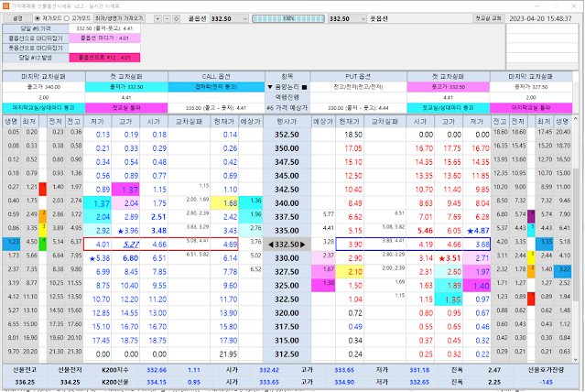
Task: Click the cyan 콜저가 332.50 cell
Action: point(126,87)
